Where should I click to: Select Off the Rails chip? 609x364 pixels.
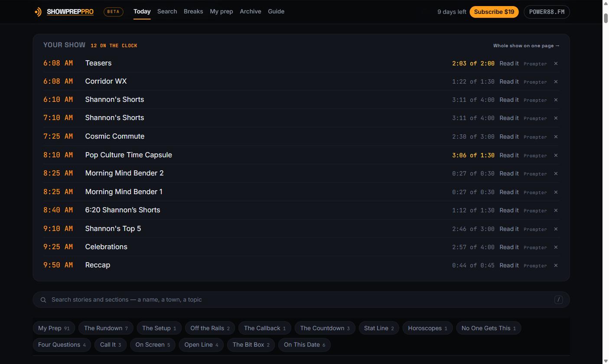coord(210,328)
